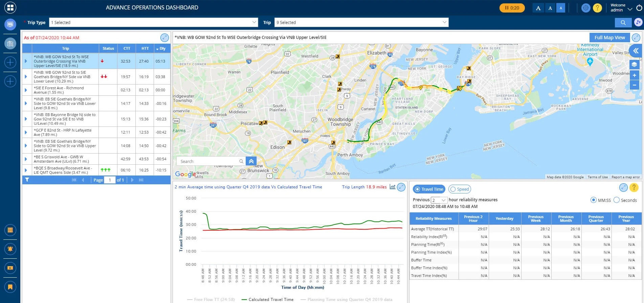Open the Previous hours dropdown
The height and width of the screenshot is (303, 644).
(x=439, y=200)
